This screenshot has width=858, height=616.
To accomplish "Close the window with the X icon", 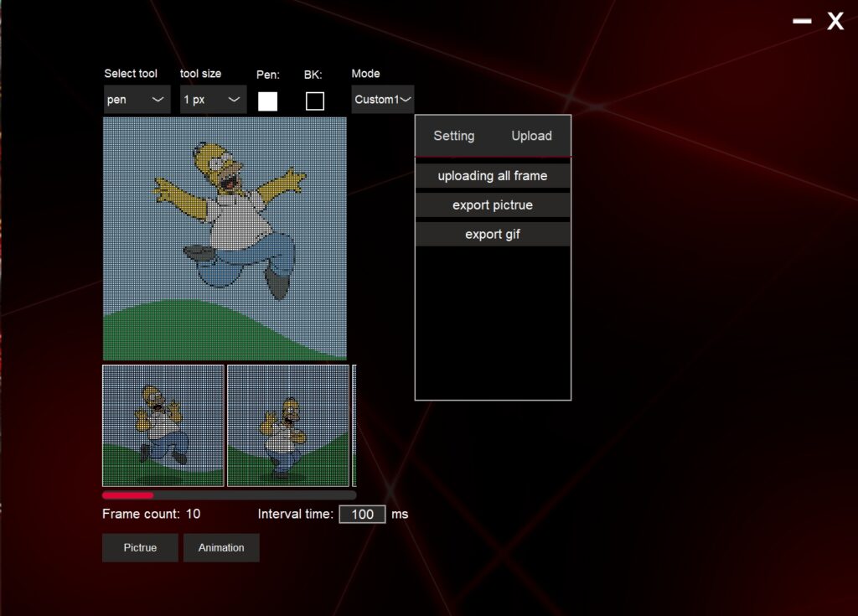I will (x=835, y=21).
